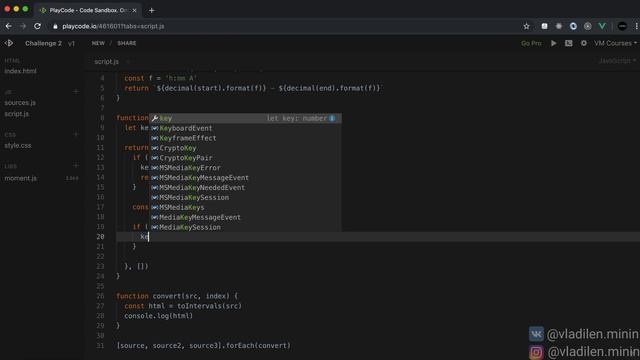
Task: Choose MSMediaKeyNeededEvent suggestion
Action: (x=245, y=188)
